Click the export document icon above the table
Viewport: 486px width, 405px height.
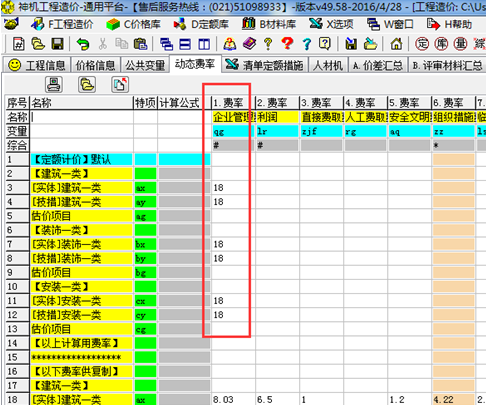pyautogui.click(x=120, y=84)
